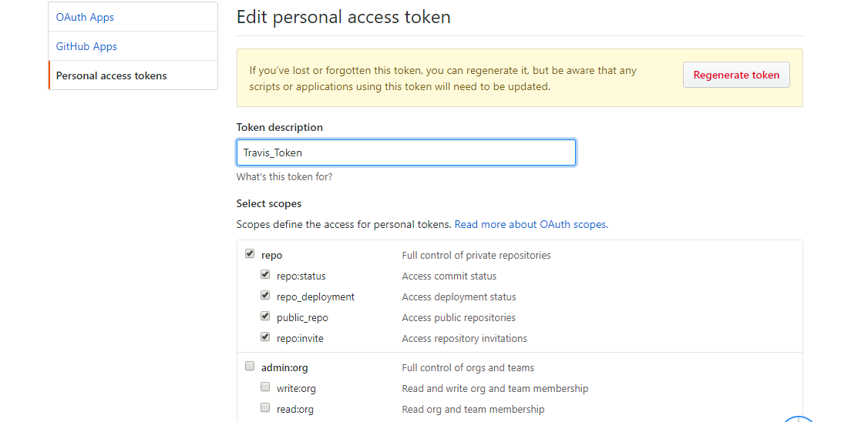
Task: Open the OAuth Apps settings page
Action: [x=85, y=17]
